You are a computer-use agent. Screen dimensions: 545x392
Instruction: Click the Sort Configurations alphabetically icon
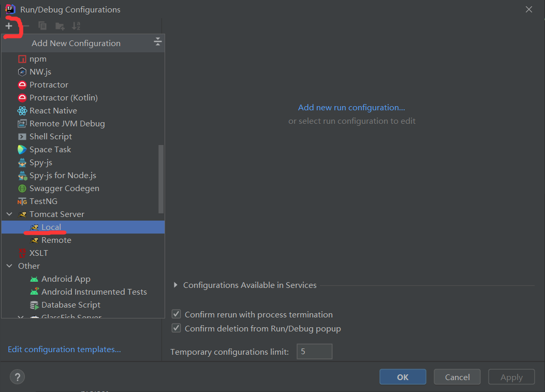pyautogui.click(x=76, y=26)
